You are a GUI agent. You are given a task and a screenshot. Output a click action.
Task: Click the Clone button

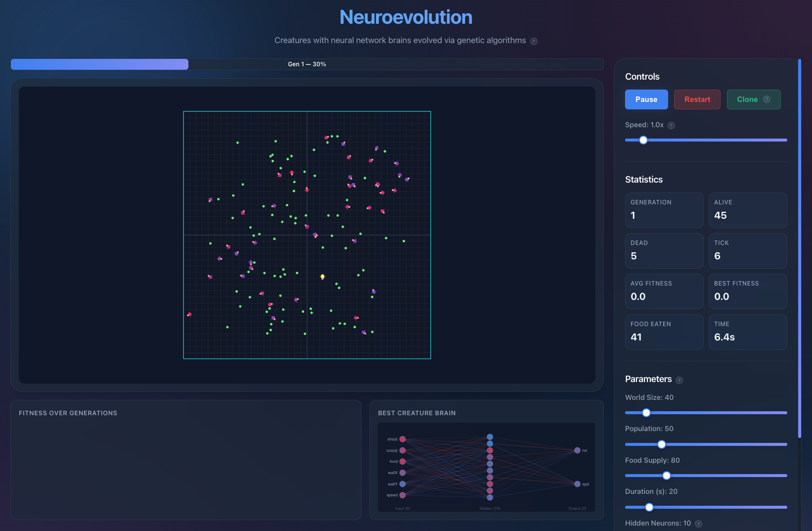tap(747, 99)
